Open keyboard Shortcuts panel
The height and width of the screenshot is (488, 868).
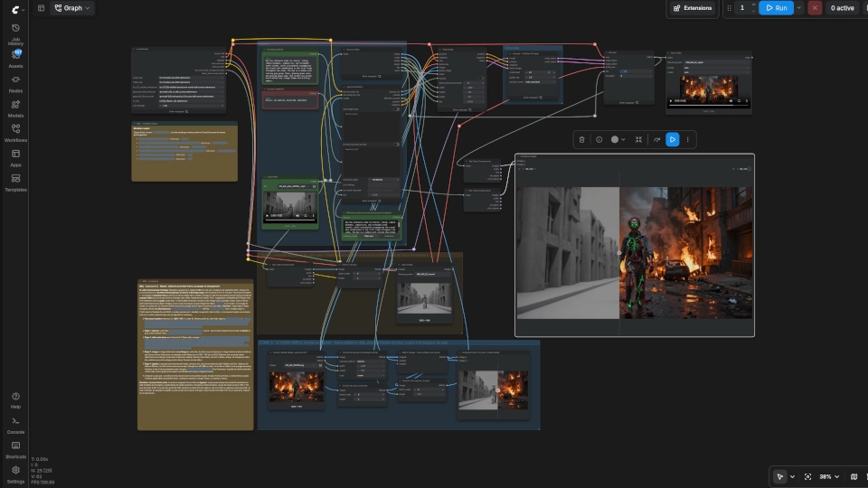click(x=15, y=450)
